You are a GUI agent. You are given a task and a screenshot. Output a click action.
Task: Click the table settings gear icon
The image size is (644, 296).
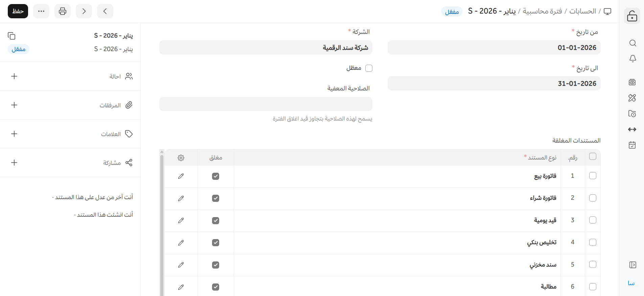click(181, 158)
